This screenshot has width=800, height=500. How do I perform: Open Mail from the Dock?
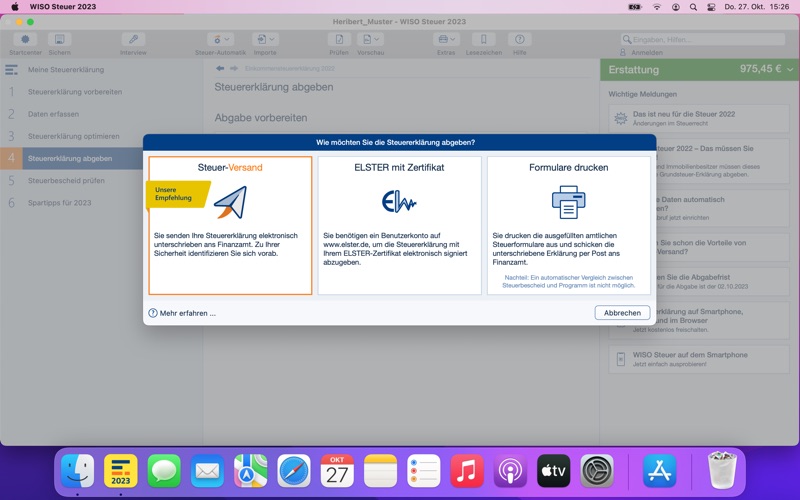click(x=207, y=470)
